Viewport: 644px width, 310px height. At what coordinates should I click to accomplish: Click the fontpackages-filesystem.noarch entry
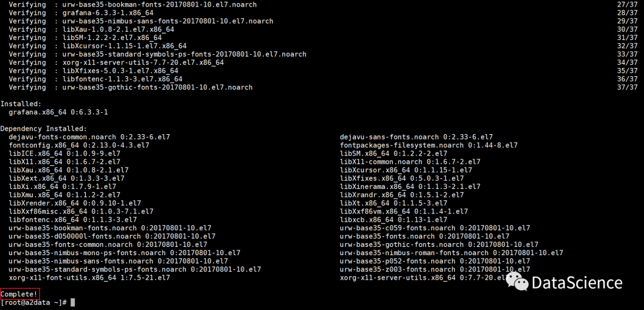428,145
